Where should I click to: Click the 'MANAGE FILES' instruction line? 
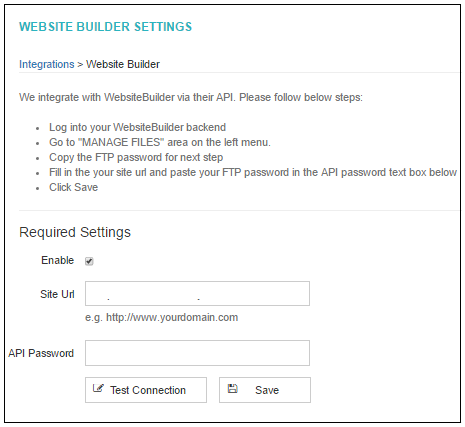(160, 142)
